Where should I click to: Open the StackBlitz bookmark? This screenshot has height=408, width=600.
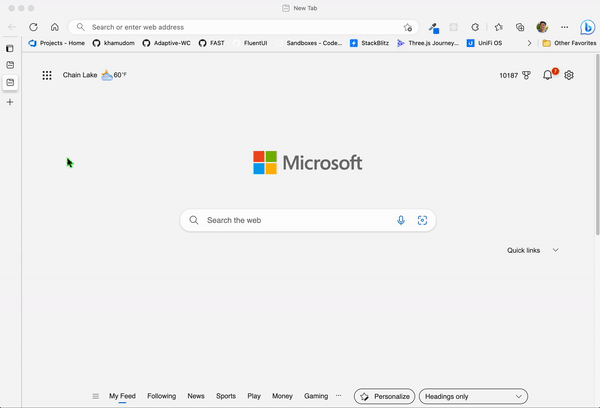coord(369,43)
